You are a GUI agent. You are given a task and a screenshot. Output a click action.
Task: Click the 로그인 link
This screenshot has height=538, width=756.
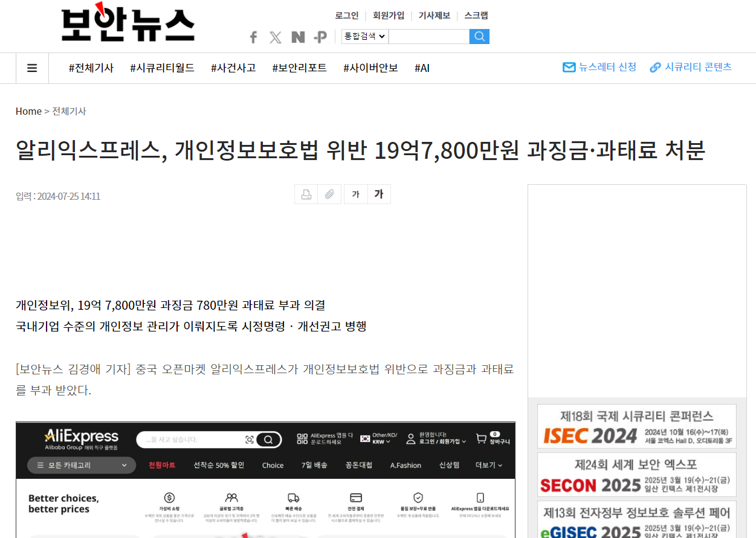pyautogui.click(x=347, y=16)
